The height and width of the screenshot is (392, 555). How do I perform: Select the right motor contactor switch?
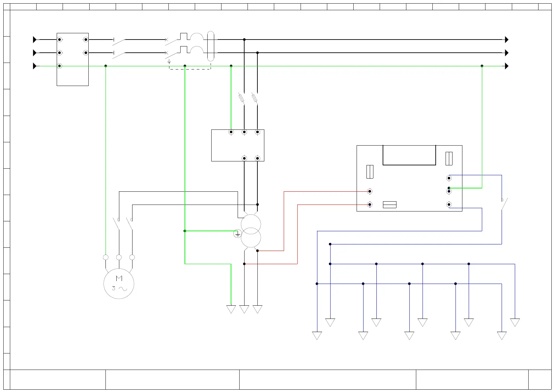[130, 224]
